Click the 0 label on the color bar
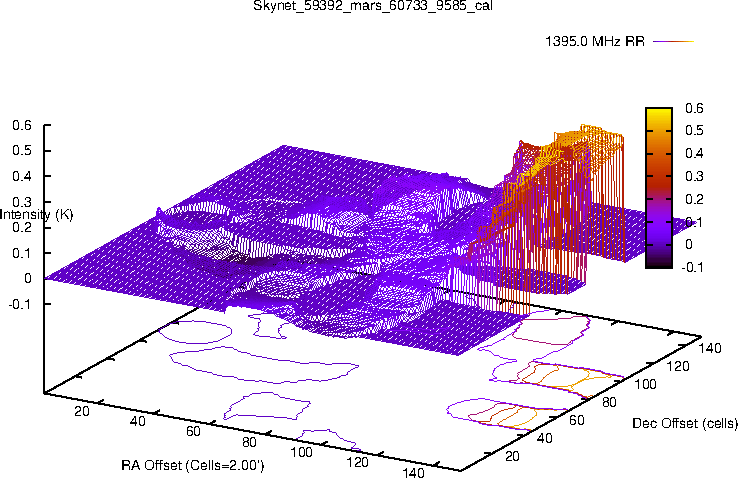 689,244
